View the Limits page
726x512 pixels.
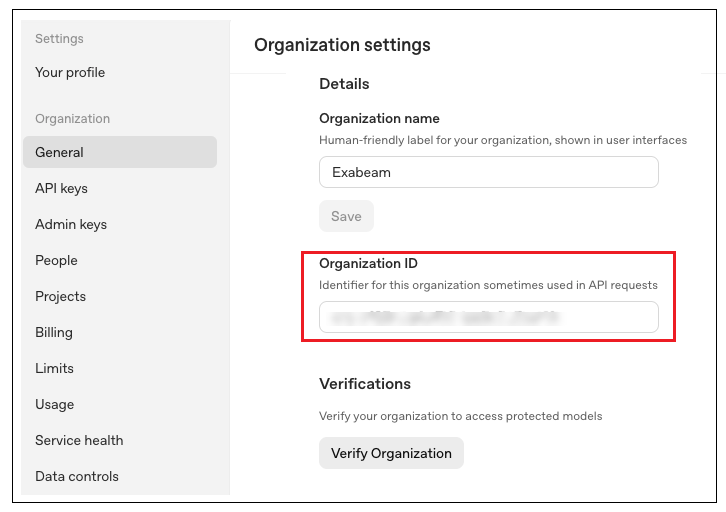click(54, 368)
